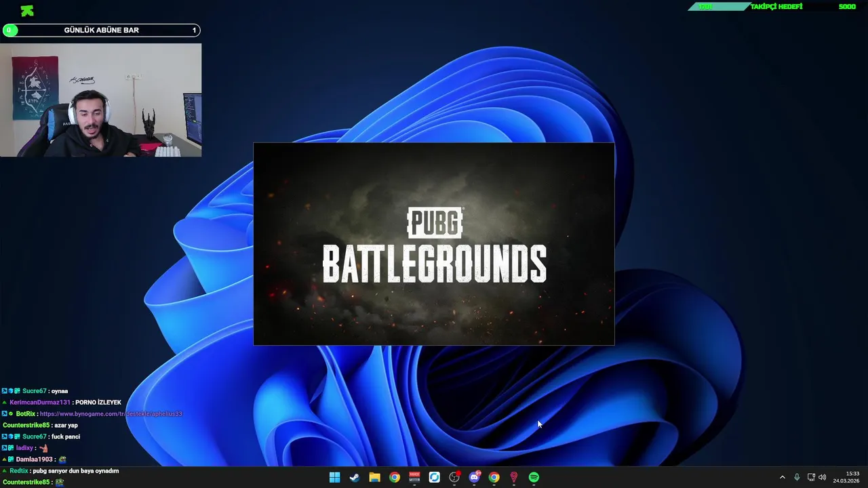Viewport: 868px width, 488px height.
Task: Click the Takipçi Hedefi goal bar
Action: click(775, 7)
